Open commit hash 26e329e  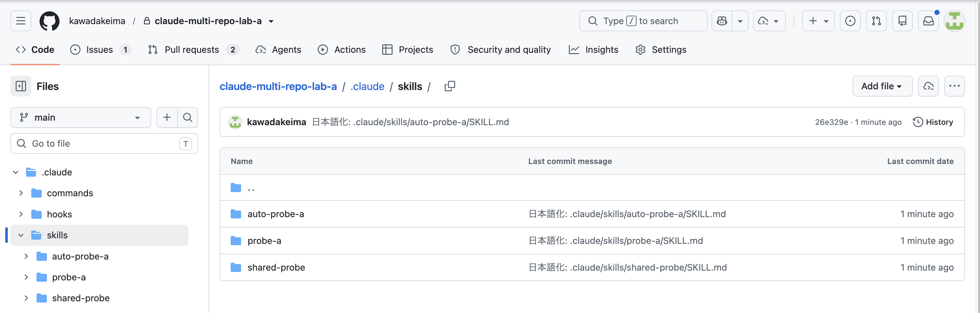point(831,122)
